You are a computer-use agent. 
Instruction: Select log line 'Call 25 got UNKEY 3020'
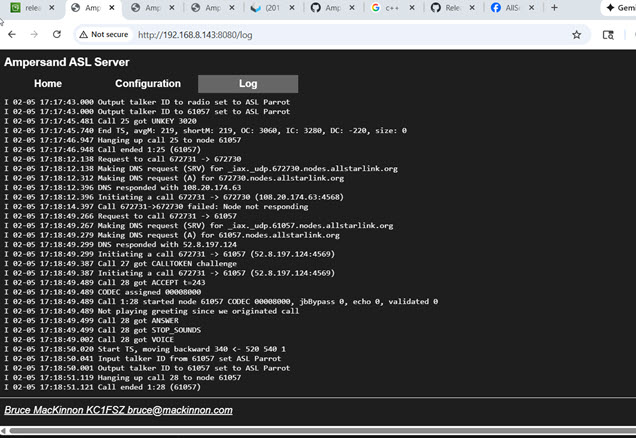pos(100,121)
